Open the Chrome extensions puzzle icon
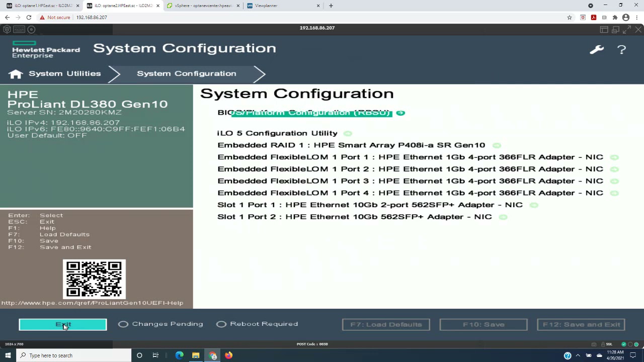The height and width of the screenshot is (362, 644). [x=615, y=17]
